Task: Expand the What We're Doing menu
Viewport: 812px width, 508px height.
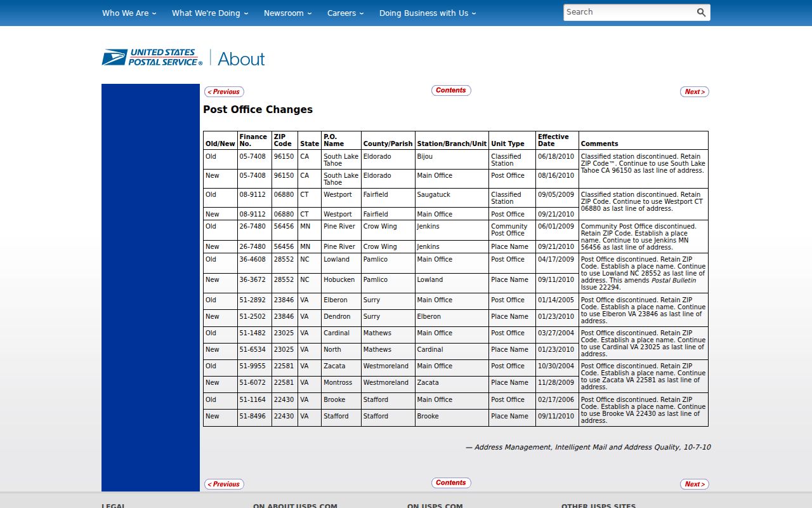Action: point(210,13)
